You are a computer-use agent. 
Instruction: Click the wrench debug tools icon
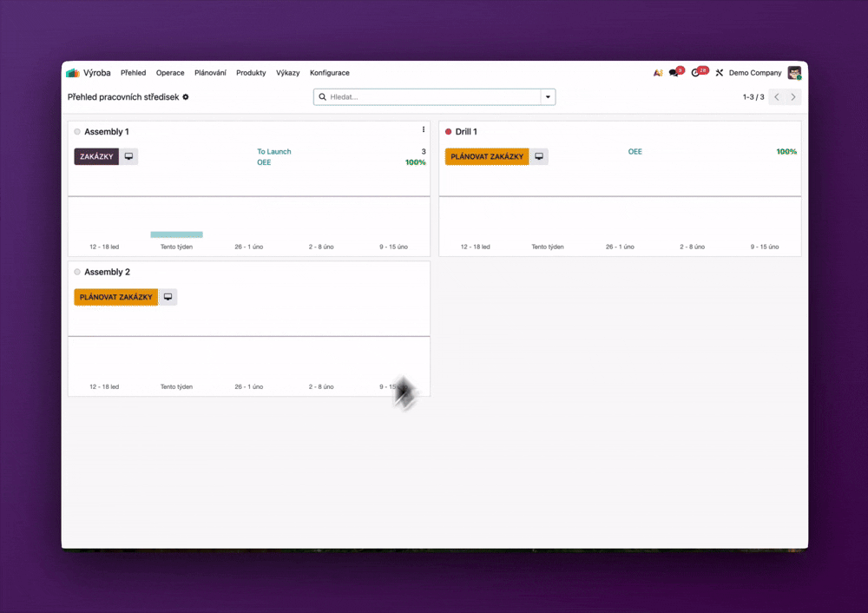pyautogui.click(x=719, y=73)
